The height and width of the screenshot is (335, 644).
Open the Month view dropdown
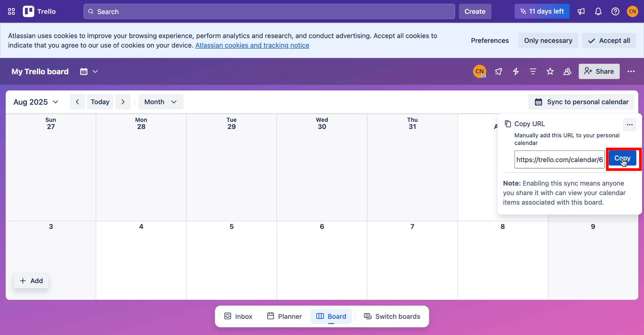[160, 102]
